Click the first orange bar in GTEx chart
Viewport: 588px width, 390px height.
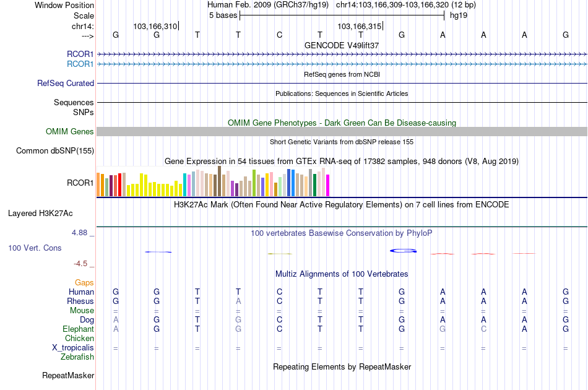click(98, 184)
